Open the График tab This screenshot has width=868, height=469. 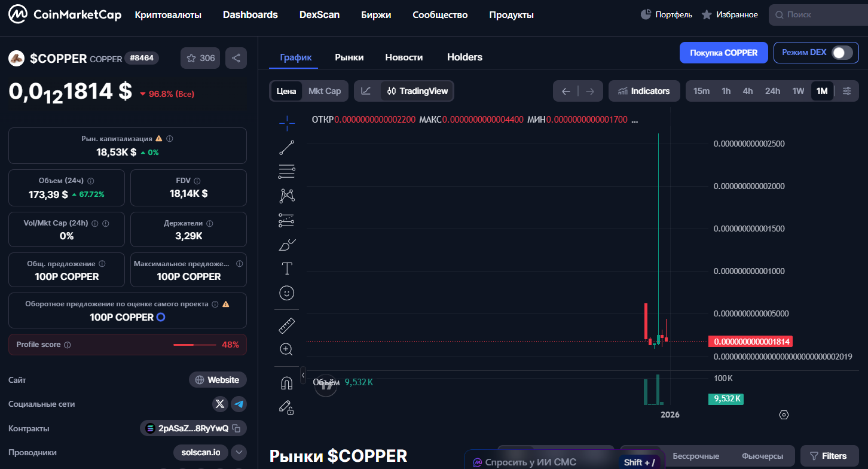point(296,57)
